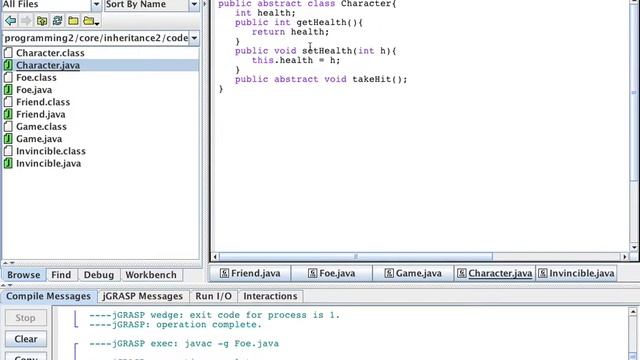Click the grayed forward arrow in browser toolbar
This screenshot has width=640, height=360.
pos(26,21)
